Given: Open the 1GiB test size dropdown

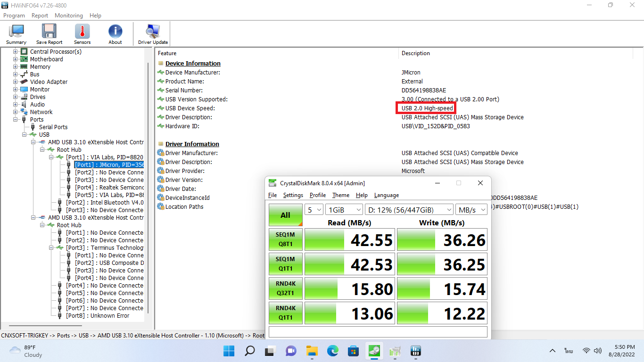Looking at the screenshot, I should tap(344, 210).
